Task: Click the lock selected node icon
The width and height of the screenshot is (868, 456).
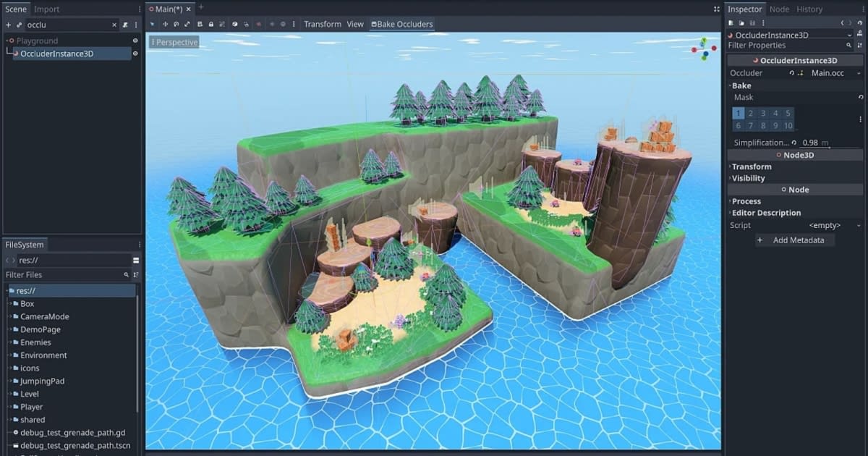Action: coord(210,25)
